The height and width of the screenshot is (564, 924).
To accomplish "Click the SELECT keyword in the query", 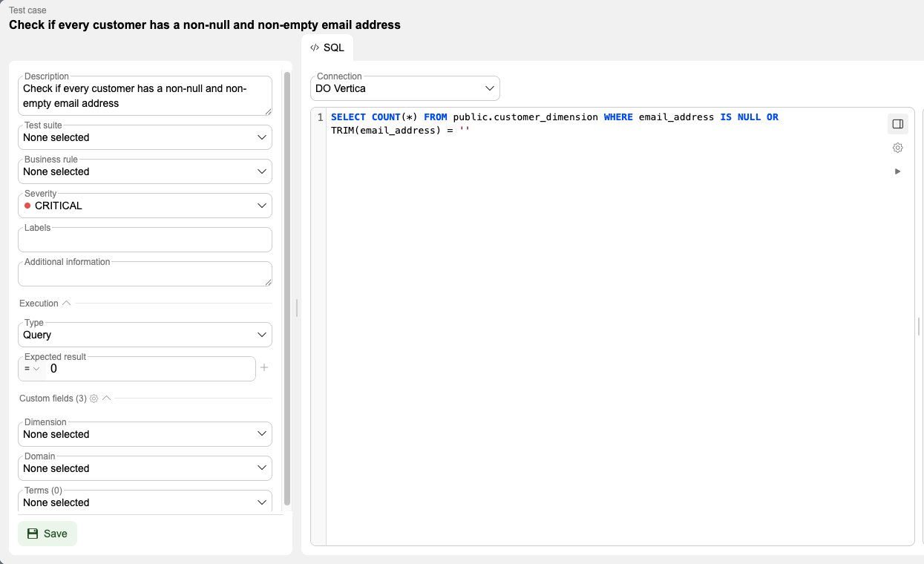I will [x=348, y=117].
